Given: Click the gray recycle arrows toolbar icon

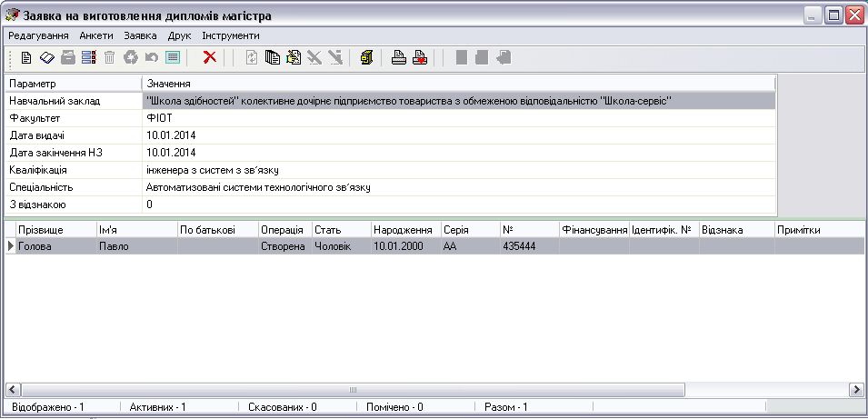Looking at the screenshot, I should [131, 57].
